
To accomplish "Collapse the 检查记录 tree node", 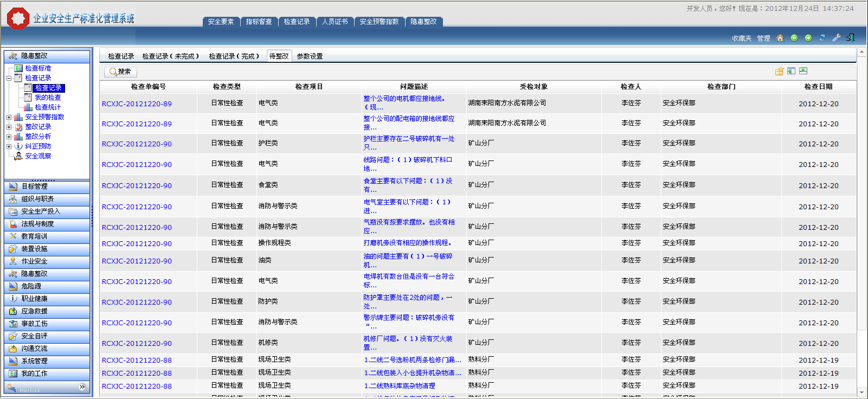I will click(x=9, y=78).
